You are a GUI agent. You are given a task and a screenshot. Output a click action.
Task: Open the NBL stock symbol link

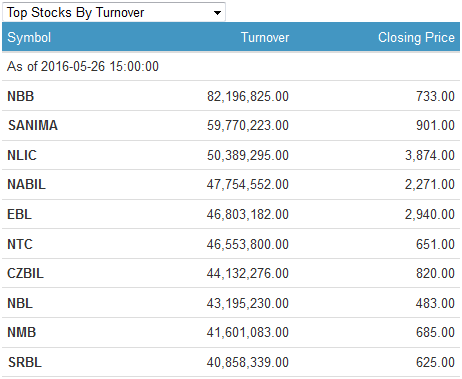pos(20,303)
